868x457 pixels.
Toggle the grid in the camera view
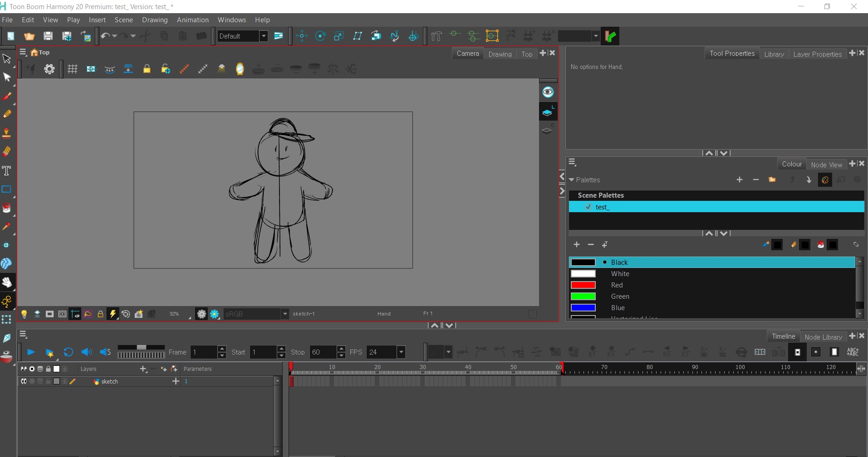[x=72, y=69]
